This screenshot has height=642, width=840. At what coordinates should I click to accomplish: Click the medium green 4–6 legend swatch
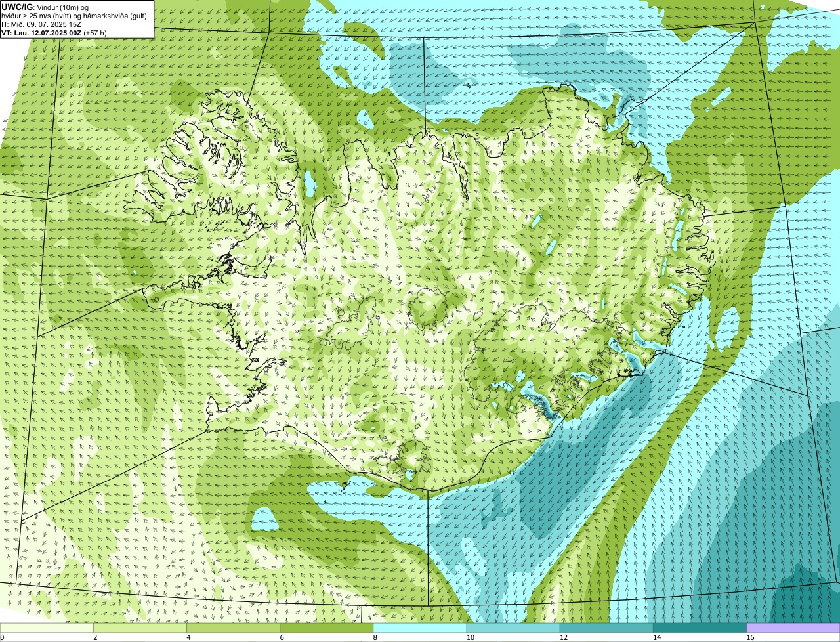tap(233, 628)
